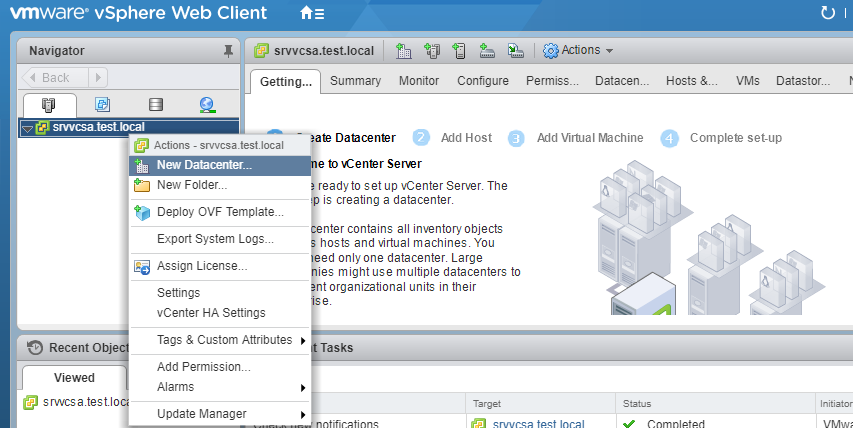
Task: Expand Update Manager submenu
Action: [x=220, y=414]
